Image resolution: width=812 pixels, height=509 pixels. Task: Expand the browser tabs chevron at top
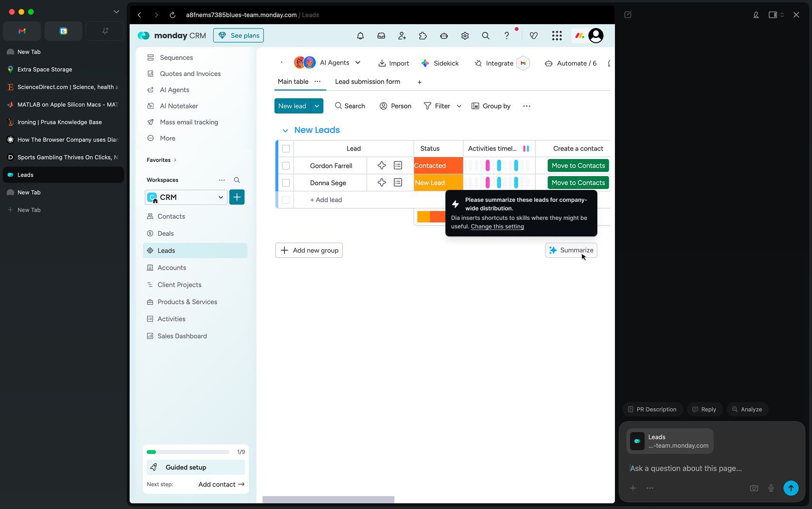[x=116, y=12]
